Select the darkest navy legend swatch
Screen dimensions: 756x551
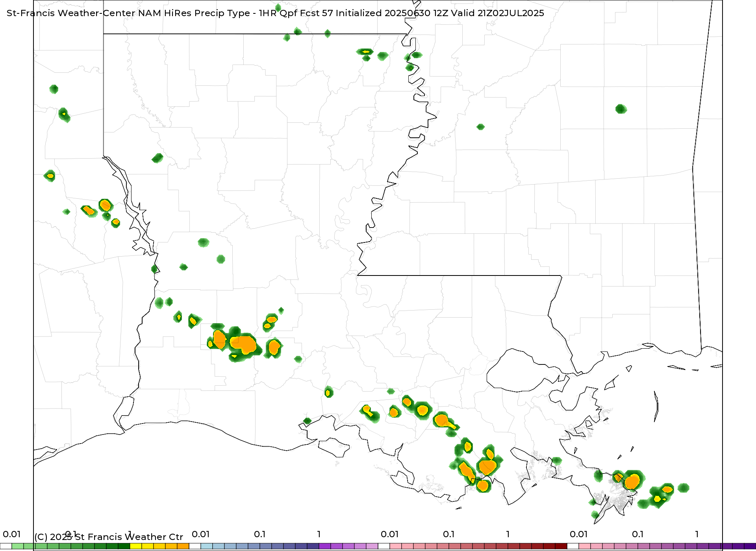(x=313, y=546)
